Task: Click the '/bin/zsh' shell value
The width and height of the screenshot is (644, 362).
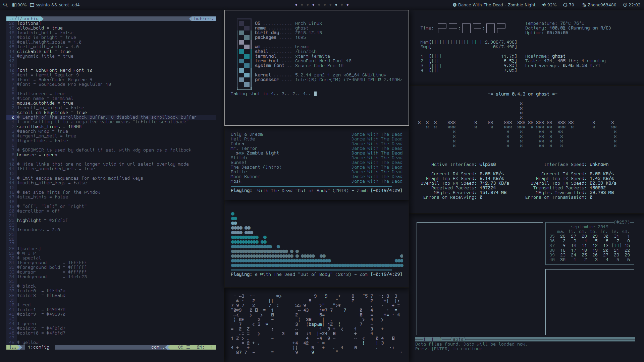Action: pyautogui.click(x=306, y=52)
